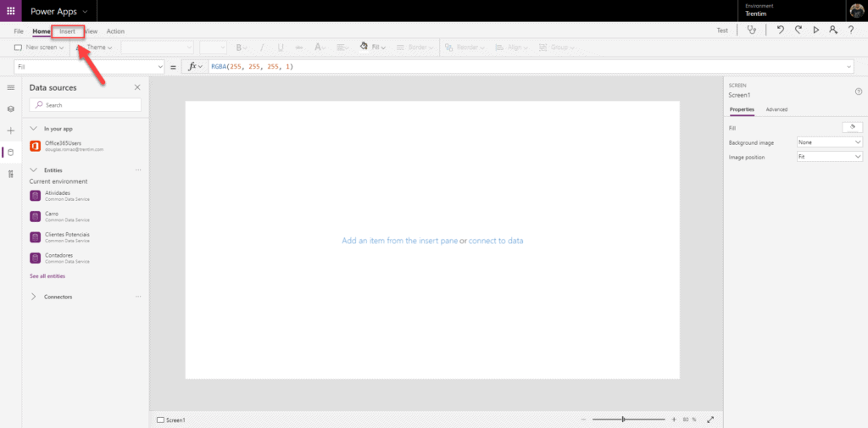Switch to the Advanced tab
This screenshot has height=428, width=868.
776,109
